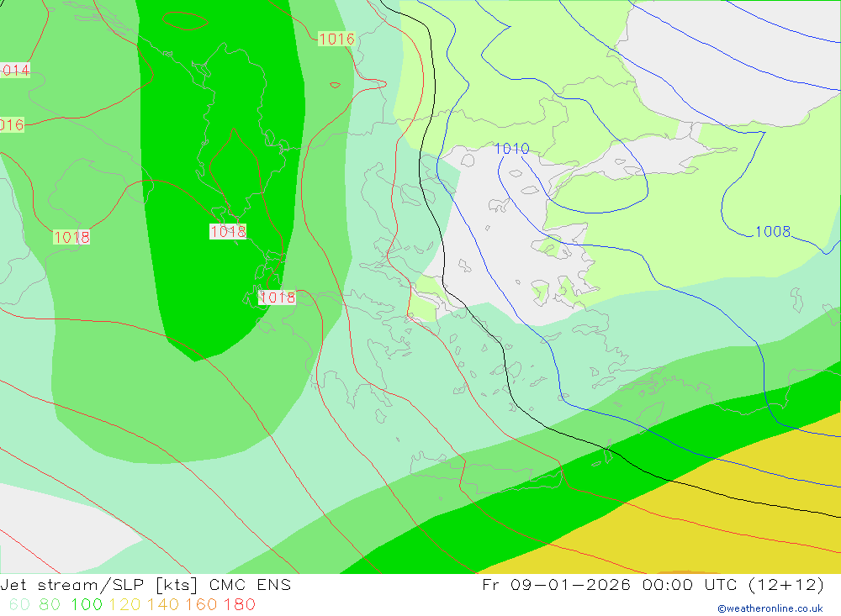Click the legend value 100
The image size is (841, 616).
(87, 605)
